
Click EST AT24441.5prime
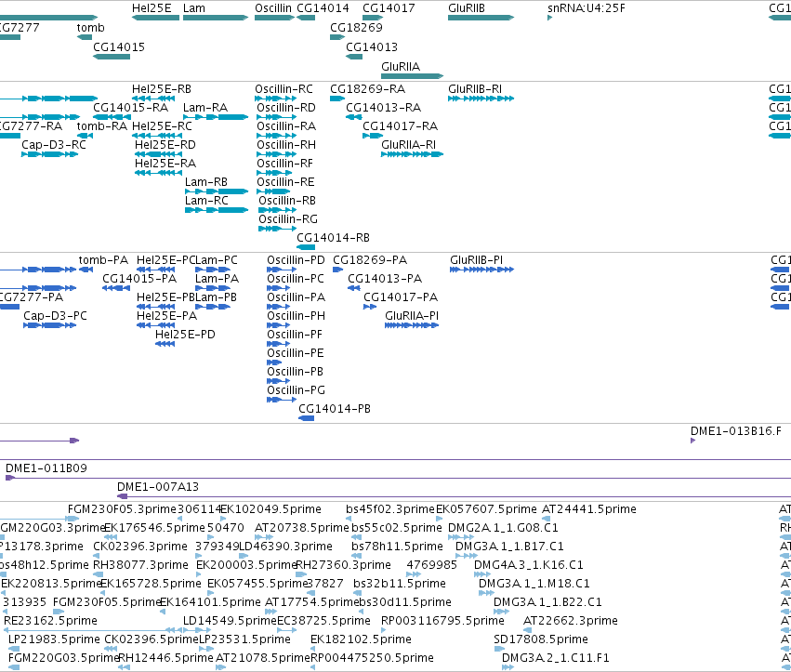(x=546, y=519)
